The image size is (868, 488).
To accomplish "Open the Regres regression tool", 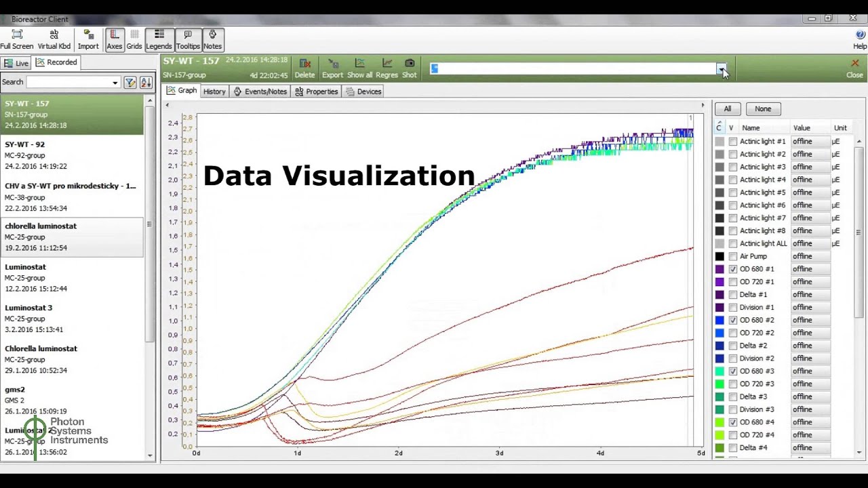I will point(387,68).
